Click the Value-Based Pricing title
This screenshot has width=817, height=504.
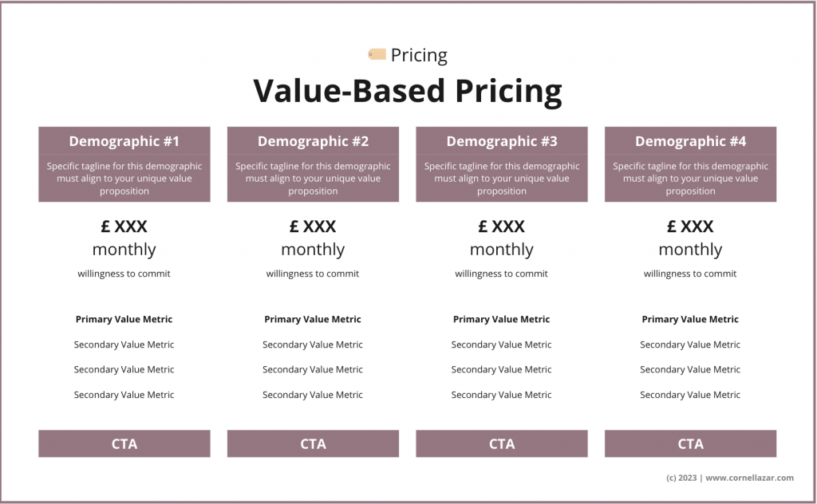click(x=408, y=91)
